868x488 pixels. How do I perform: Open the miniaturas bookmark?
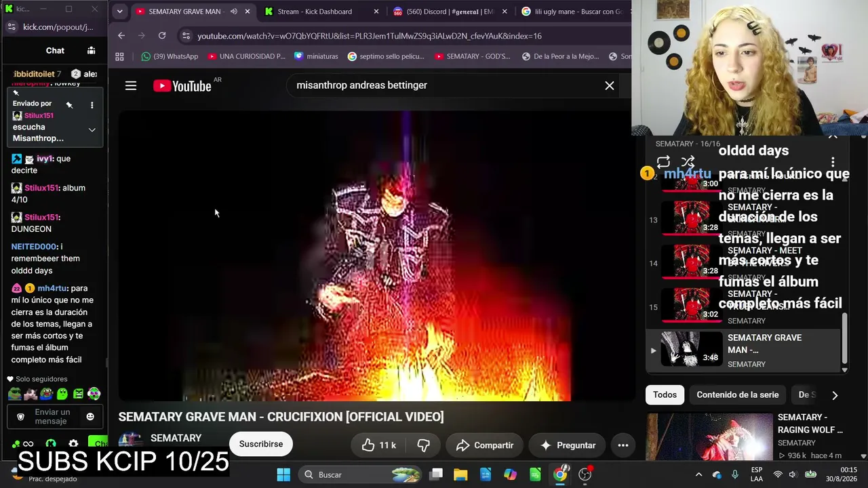(x=316, y=56)
